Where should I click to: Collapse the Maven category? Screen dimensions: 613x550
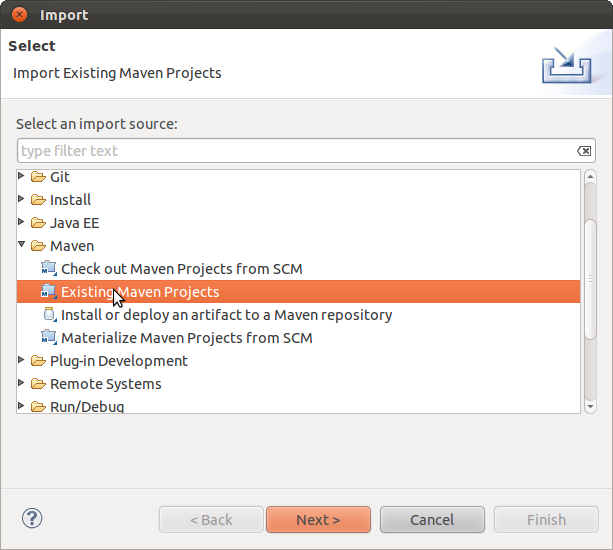pos(22,246)
